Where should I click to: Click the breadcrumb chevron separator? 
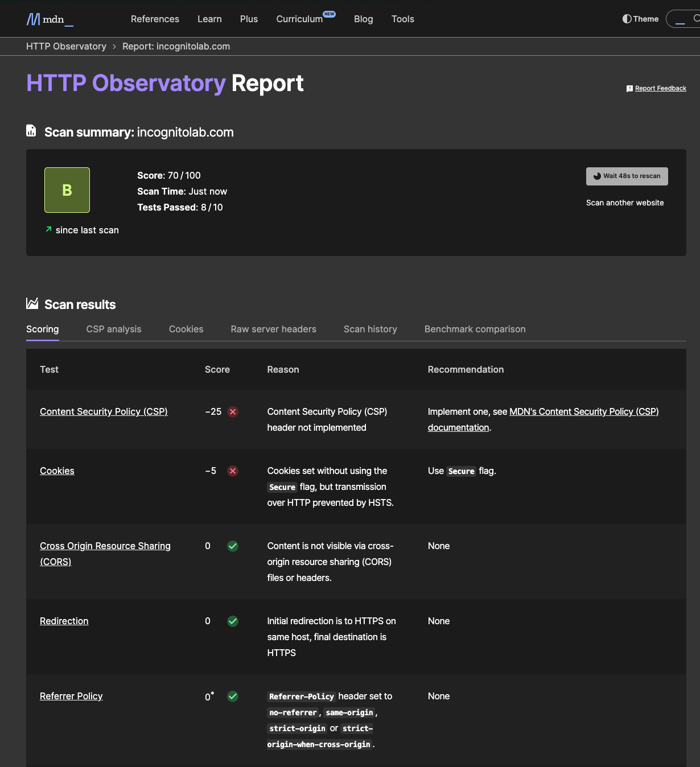tap(114, 47)
